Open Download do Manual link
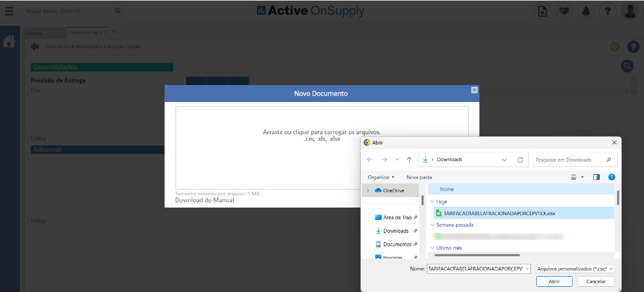 204,201
